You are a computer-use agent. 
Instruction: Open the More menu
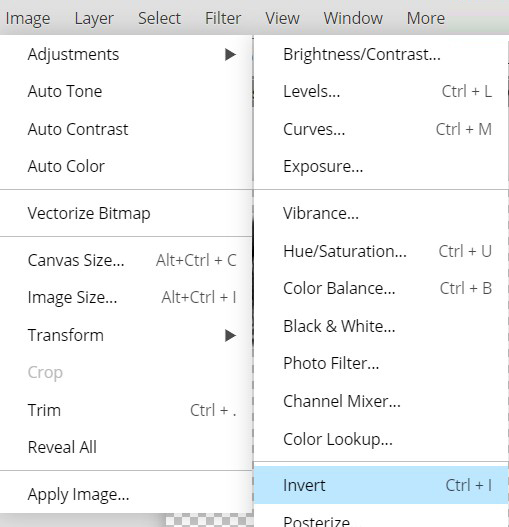click(x=426, y=18)
